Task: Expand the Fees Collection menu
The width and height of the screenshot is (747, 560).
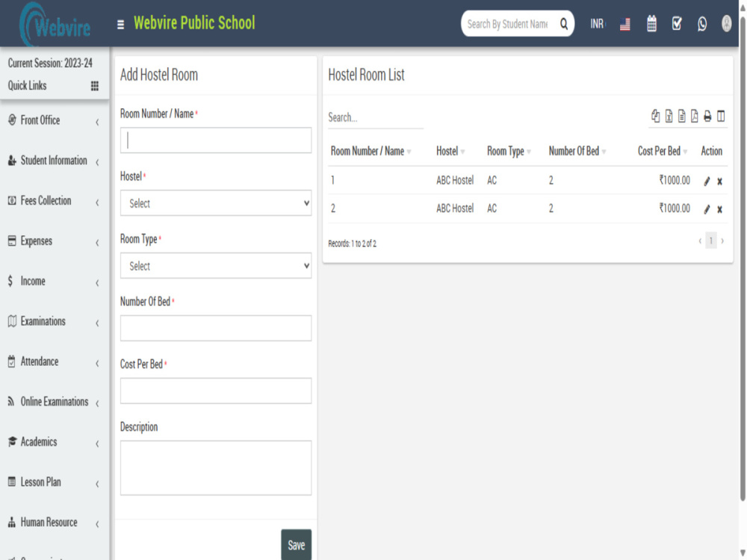Action: (55, 200)
